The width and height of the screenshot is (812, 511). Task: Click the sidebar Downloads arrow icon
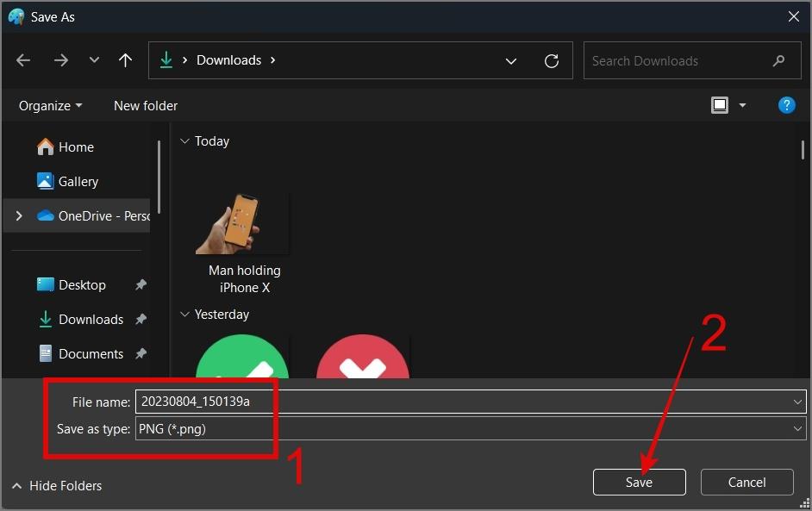tap(45, 319)
